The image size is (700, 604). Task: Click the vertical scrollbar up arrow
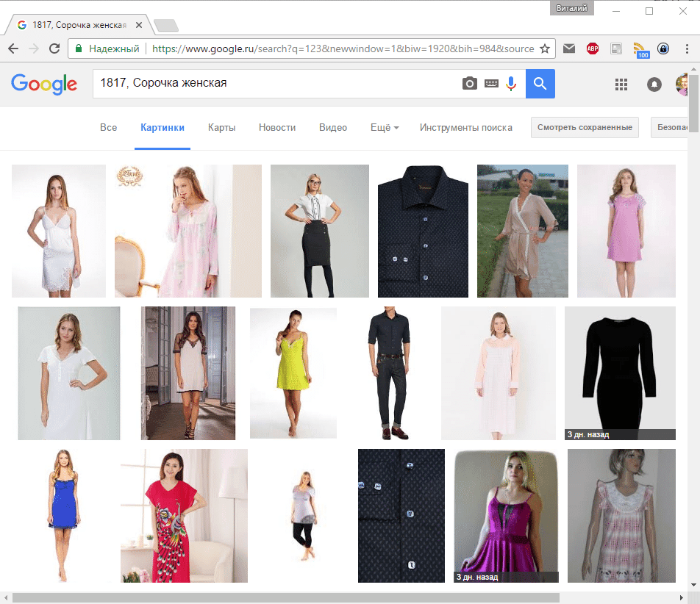click(x=694, y=70)
